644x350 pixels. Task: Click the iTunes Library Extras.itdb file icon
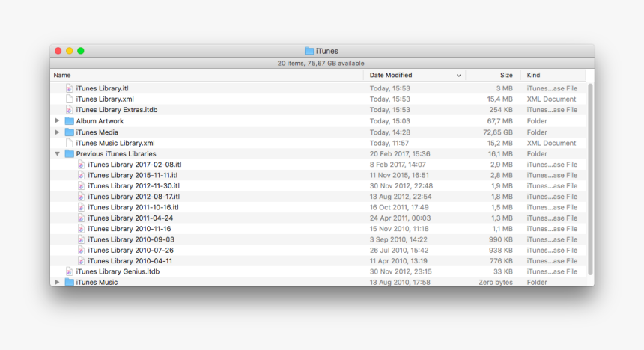click(70, 109)
